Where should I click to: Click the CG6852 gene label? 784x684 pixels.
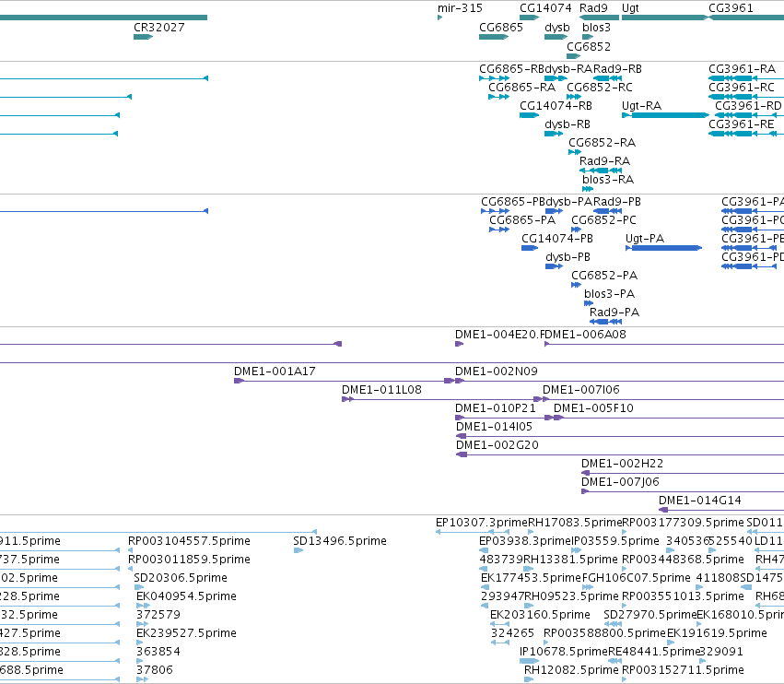tap(589, 46)
